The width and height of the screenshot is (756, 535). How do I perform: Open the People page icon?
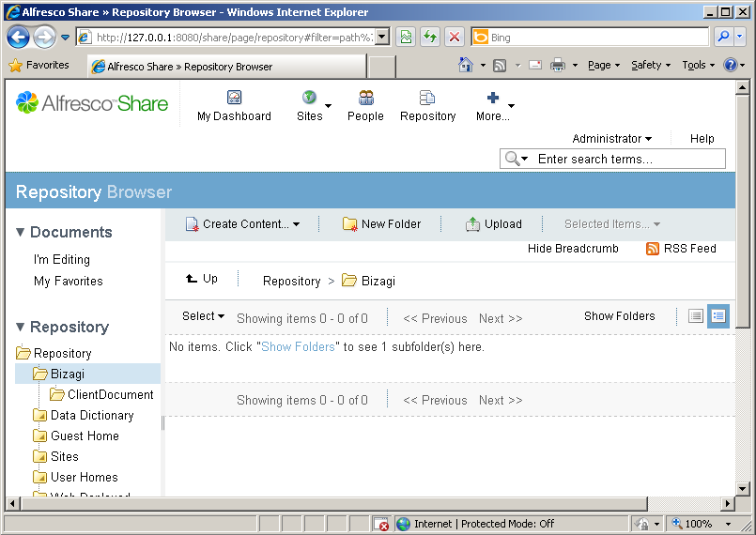[366, 98]
